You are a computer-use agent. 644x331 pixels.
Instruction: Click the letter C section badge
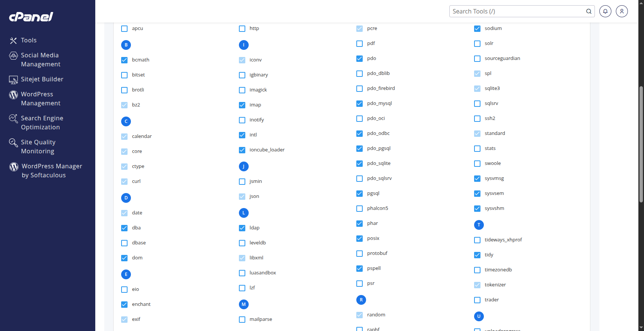pyautogui.click(x=126, y=121)
